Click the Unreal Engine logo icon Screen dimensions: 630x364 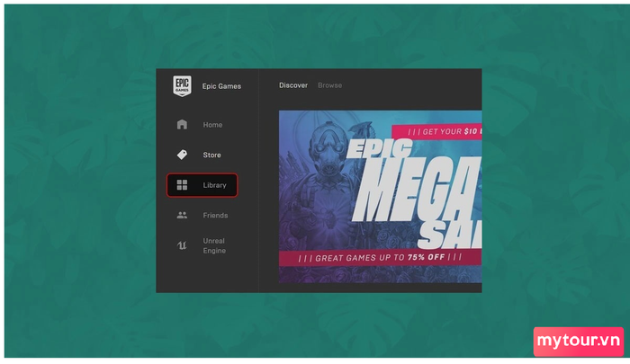(x=182, y=245)
